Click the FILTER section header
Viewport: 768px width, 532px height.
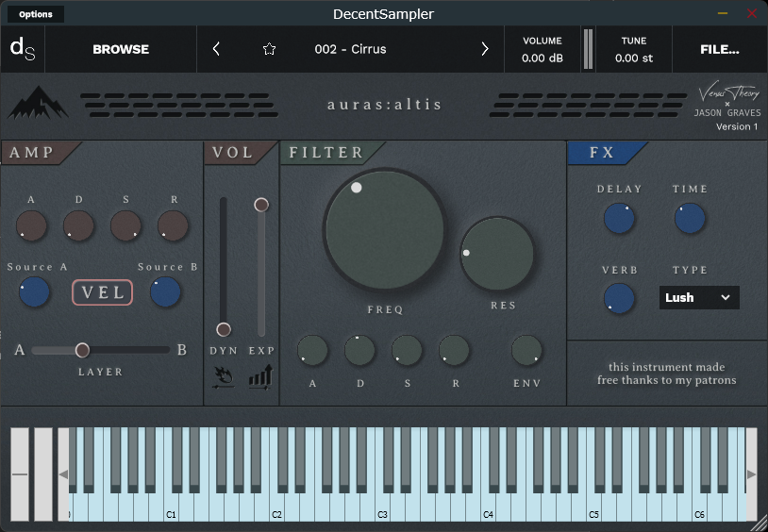(x=326, y=153)
